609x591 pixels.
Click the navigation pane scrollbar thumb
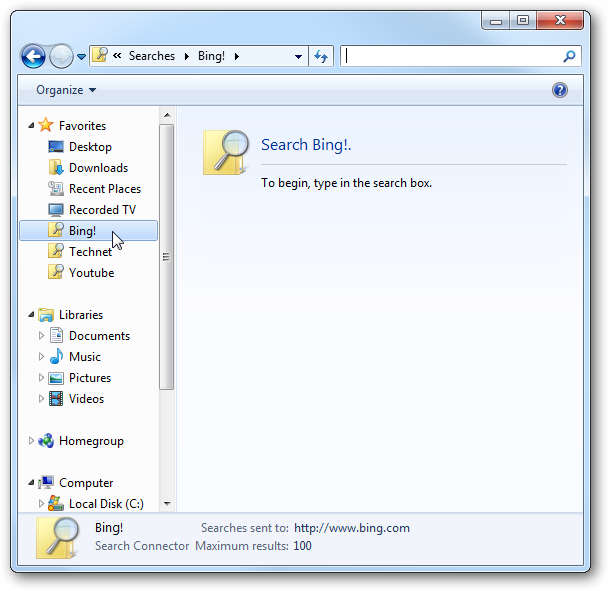[167, 257]
